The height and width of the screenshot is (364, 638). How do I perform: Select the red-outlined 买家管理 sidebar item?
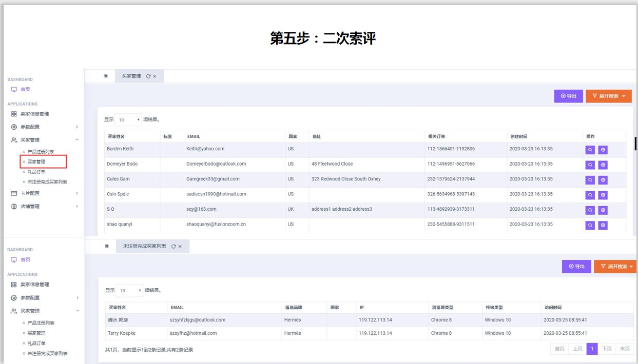[x=37, y=162]
